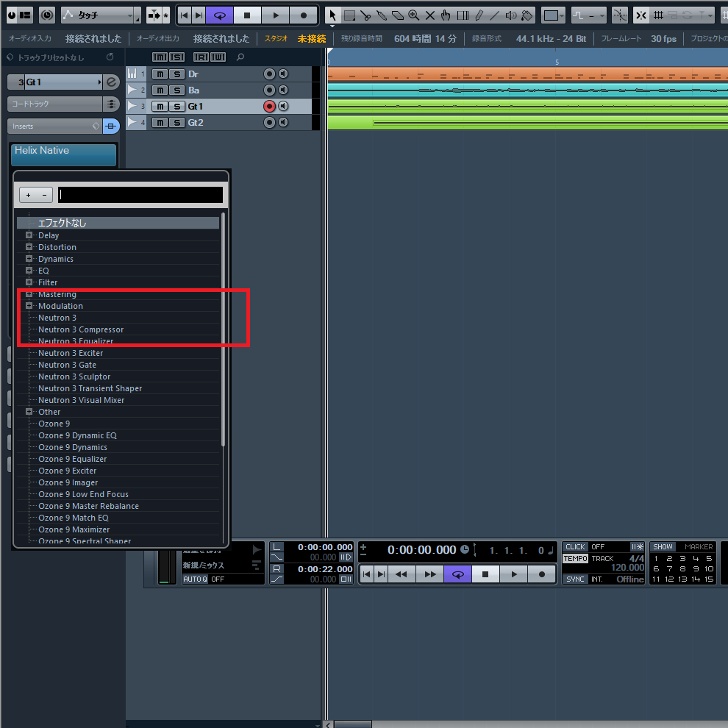Viewport: 728px width, 728px height.
Task: Click the plus expand-all button in plugin selector
Action: click(29, 195)
